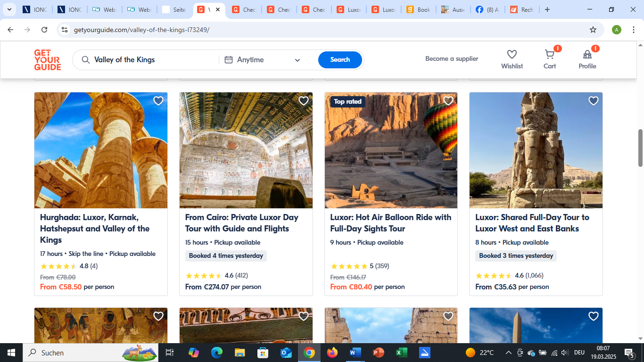Switch to the Seite tab
Viewport: 644px width, 362px height.
[174, 9]
